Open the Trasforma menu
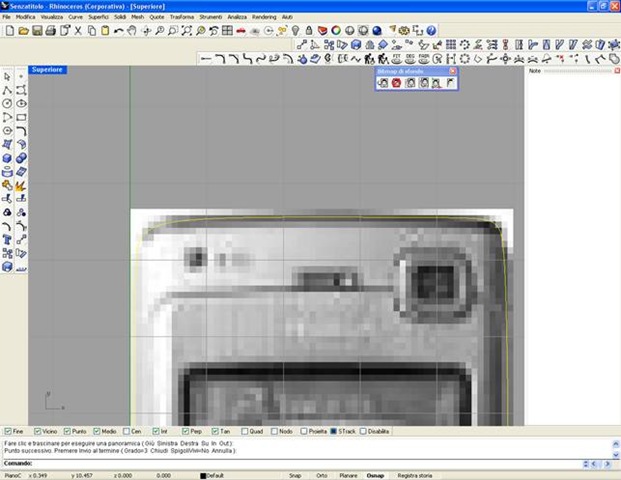This screenshot has height=480, width=621. 182,17
